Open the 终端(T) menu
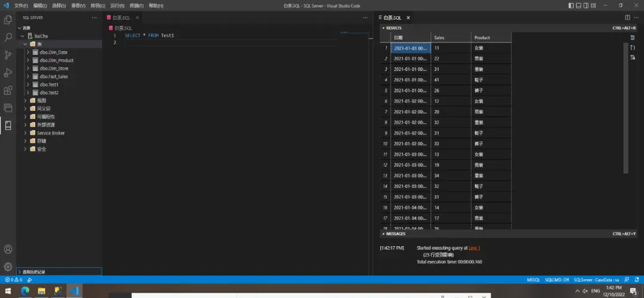The image size is (644, 298). tap(137, 6)
